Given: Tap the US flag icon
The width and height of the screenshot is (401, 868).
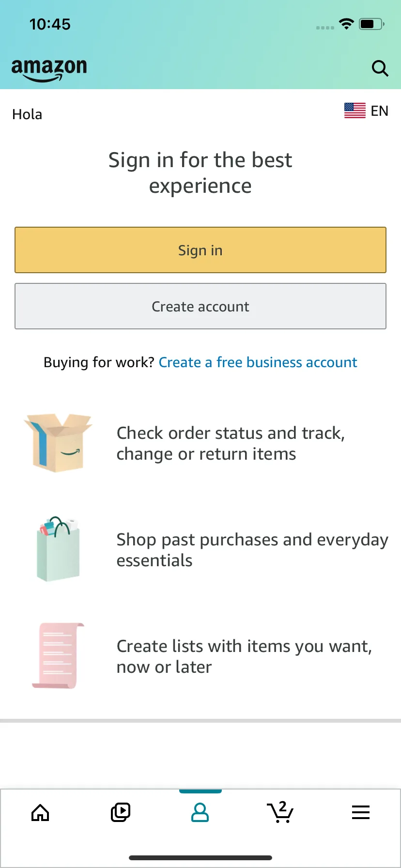Looking at the screenshot, I should 355,111.
